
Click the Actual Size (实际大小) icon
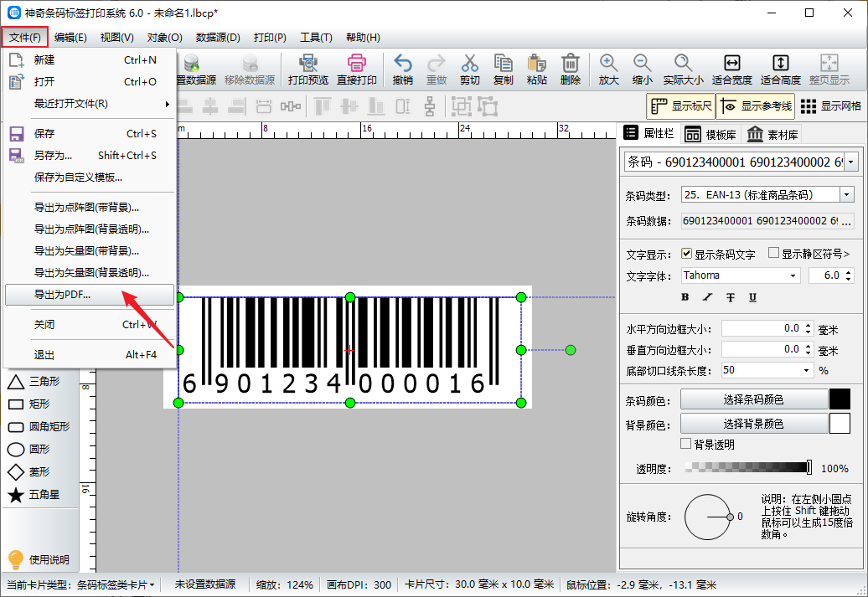[x=683, y=69]
